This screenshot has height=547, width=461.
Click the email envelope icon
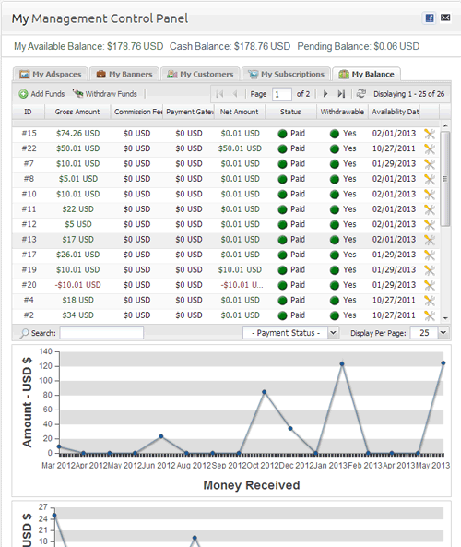pyautogui.click(x=445, y=17)
